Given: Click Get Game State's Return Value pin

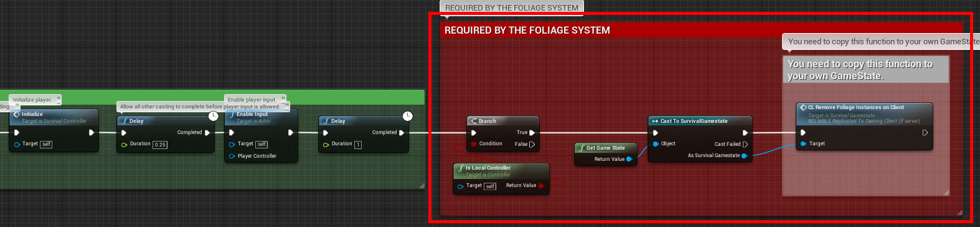Looking at the screenshot, I should click(x=629, y=159).
